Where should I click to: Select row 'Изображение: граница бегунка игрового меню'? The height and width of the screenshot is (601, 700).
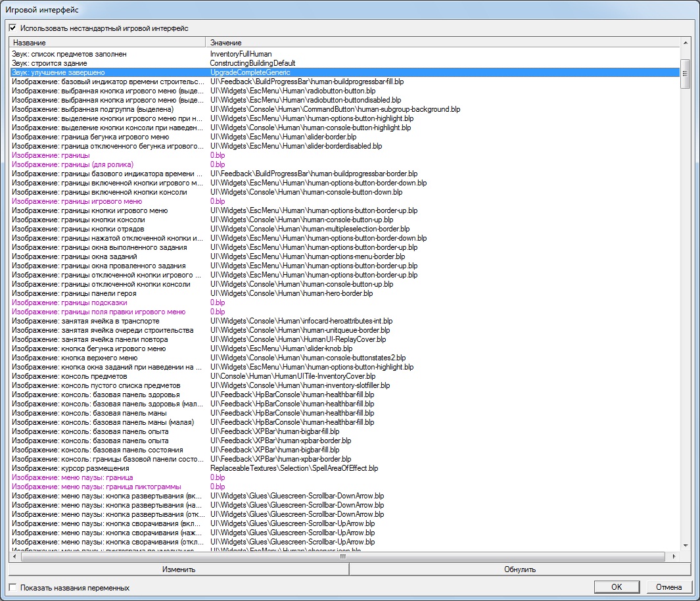point(344,137)
